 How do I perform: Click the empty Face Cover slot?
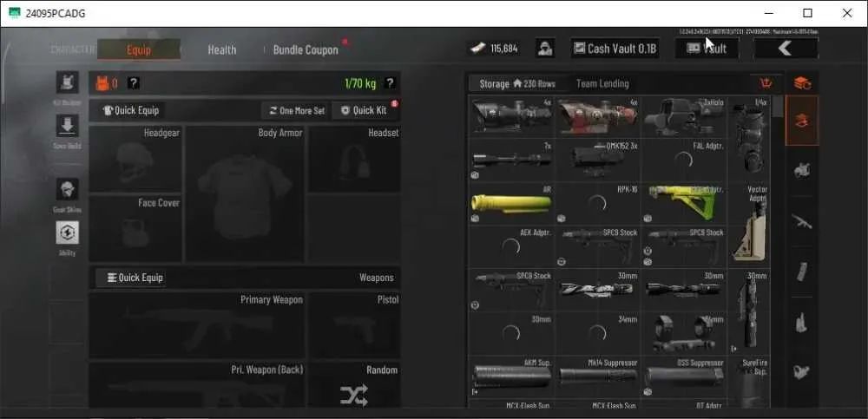coord(135,229)
